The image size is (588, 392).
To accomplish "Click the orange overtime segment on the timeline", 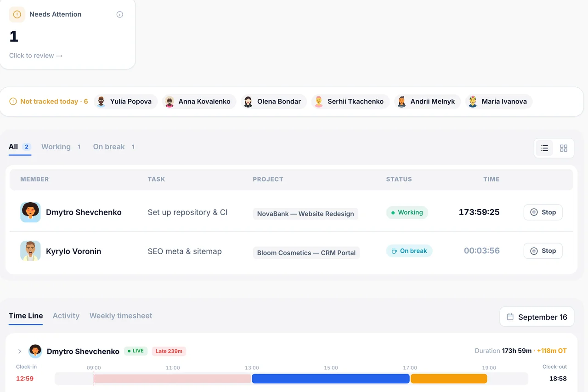I will point(449,379).
